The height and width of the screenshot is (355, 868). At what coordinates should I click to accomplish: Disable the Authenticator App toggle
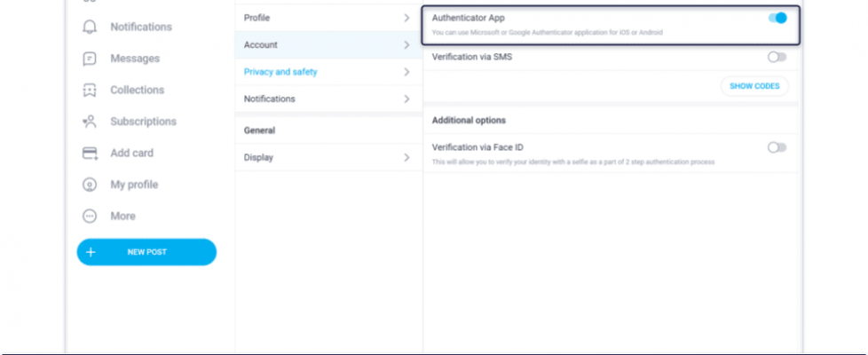tap(777, 18)
